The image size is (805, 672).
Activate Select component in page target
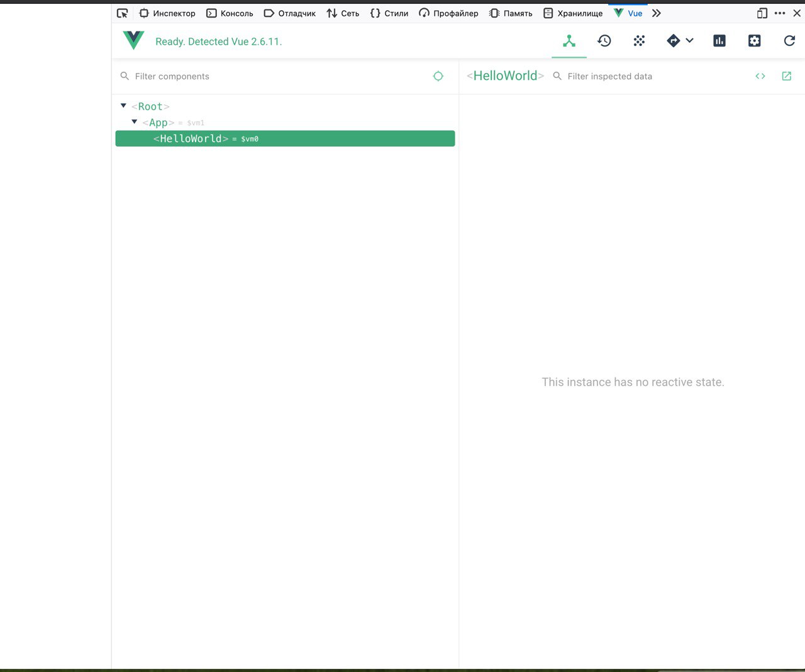click(x=438, y=76)
